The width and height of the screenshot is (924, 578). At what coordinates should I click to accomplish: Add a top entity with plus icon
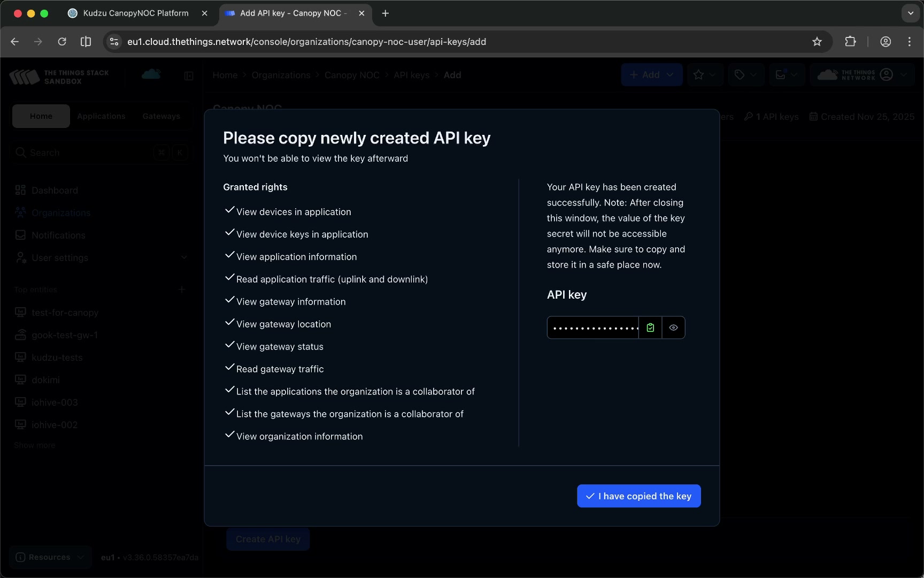(x=182, y=290)
